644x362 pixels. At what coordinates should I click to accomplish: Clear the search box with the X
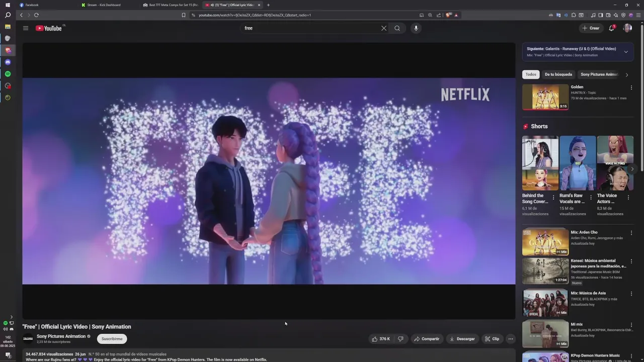click(384, 28)
